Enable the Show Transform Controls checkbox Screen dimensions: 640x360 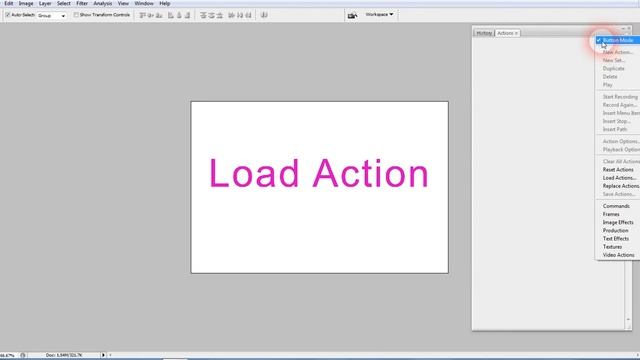[x=76, y=15]
